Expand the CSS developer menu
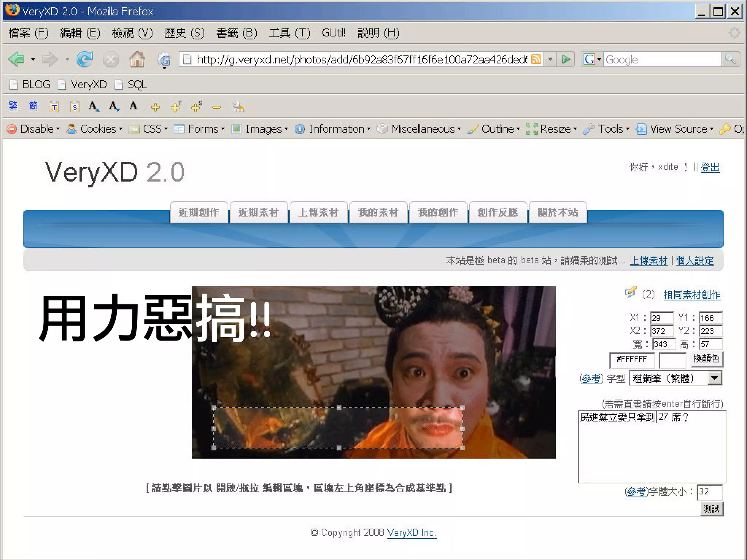The height and width of the screenshot is (560, 747). pos(148,129)
